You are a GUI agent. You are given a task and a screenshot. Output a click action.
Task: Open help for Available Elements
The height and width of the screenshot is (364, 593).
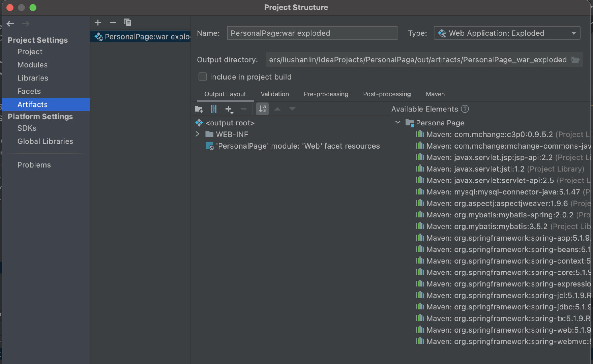point(465,109)
